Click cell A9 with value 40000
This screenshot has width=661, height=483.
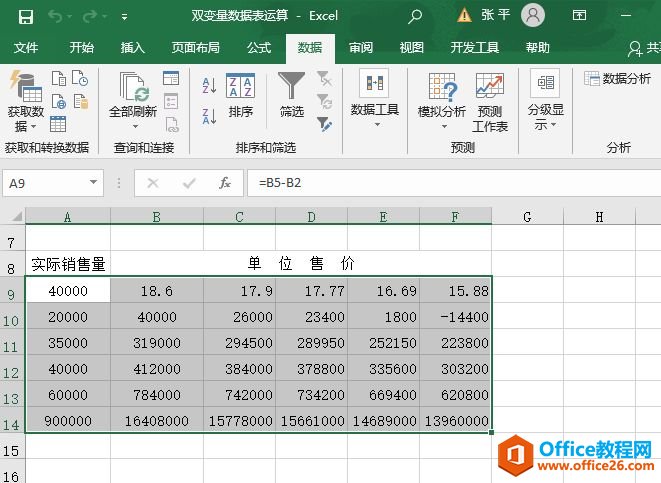(x=68, y=291)
